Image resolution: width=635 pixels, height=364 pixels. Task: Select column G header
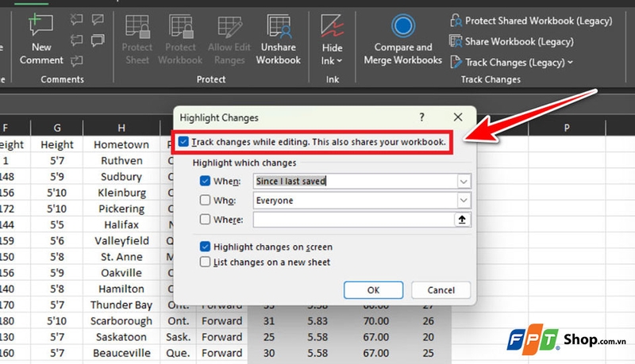pos(56,128)
